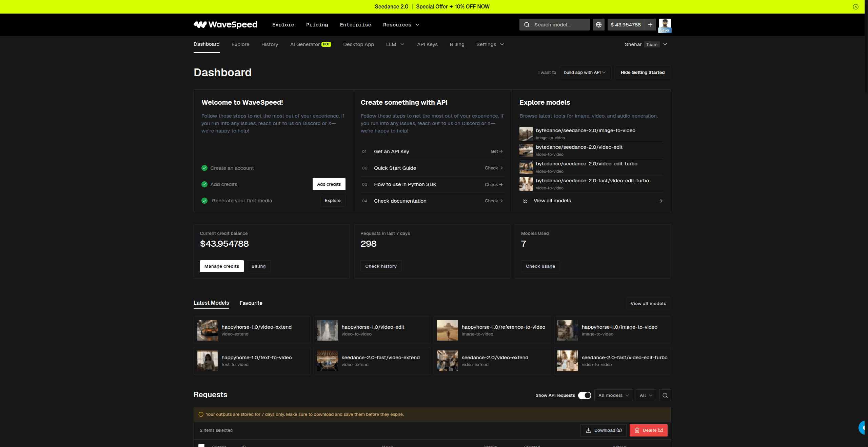This screenshot has width=868, height=447.
Task: Open seedance-2.0-fast/video-extend model card
Action: point(372,361)
